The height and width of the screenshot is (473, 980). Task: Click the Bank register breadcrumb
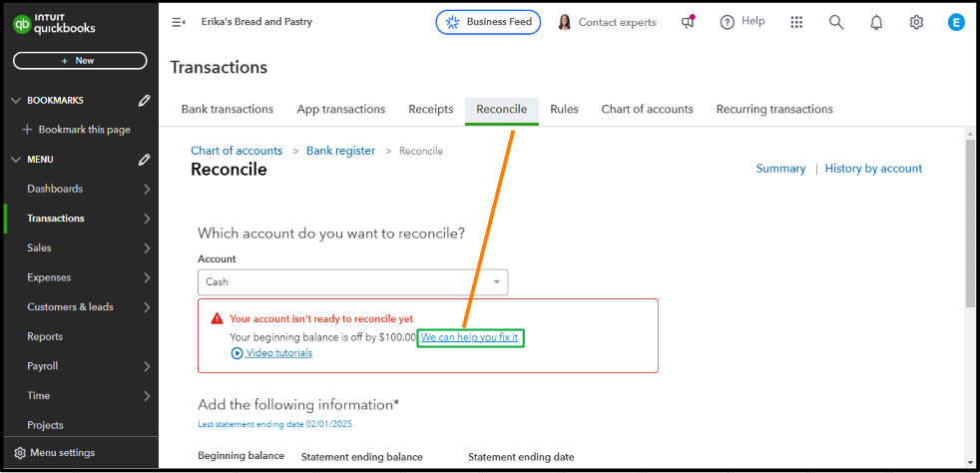[340, 151]
